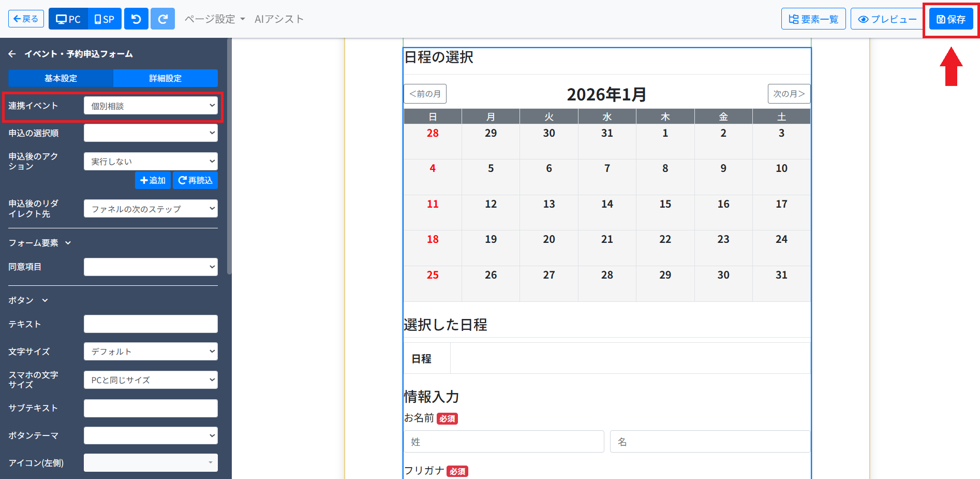
Task: Open the 文字サイズ dropdown
Action: 151,352
